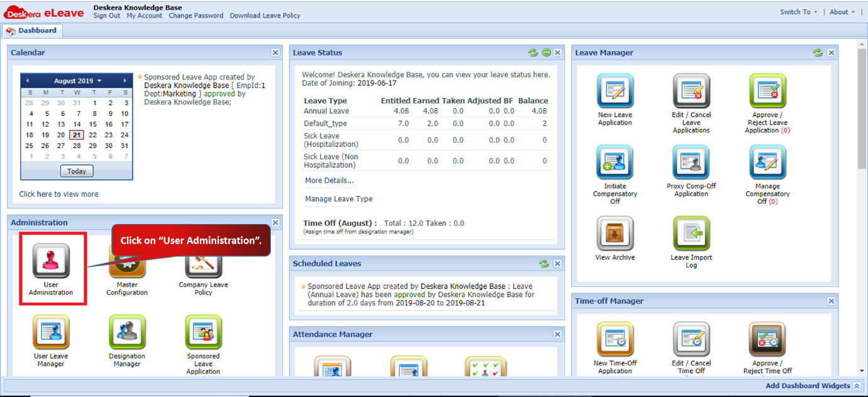
Task: Select August 15 in calendar
Action: (x=92, y=125)
